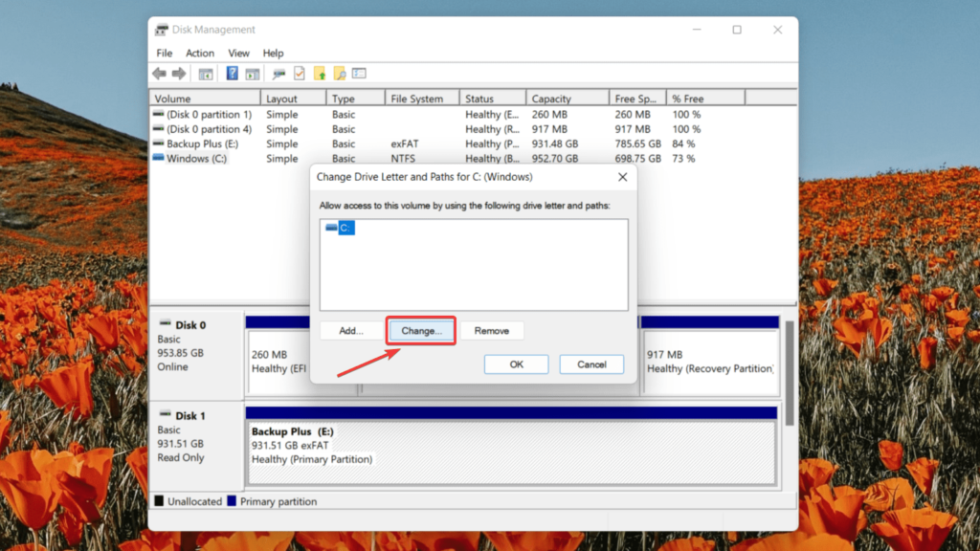The height and width of the screenshot is (551, 980).
Task: Click the yellow up-arrow folder toolbar icon
Action: [322, 74]
